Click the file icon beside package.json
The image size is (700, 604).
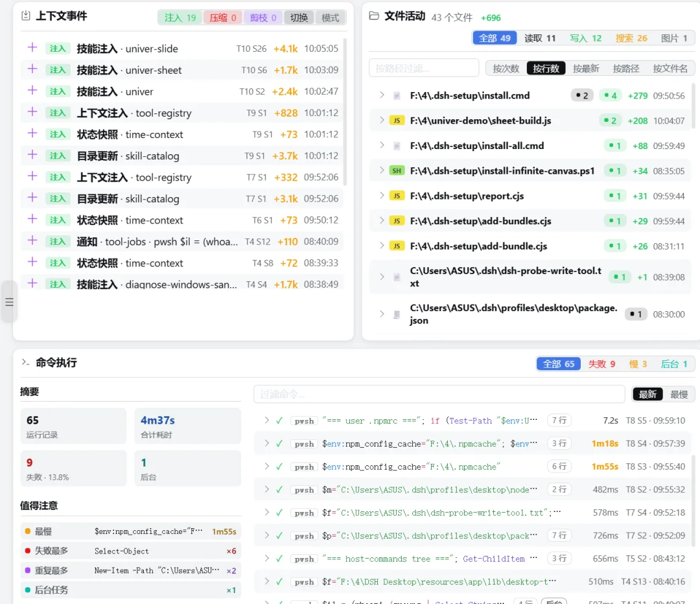397,314
